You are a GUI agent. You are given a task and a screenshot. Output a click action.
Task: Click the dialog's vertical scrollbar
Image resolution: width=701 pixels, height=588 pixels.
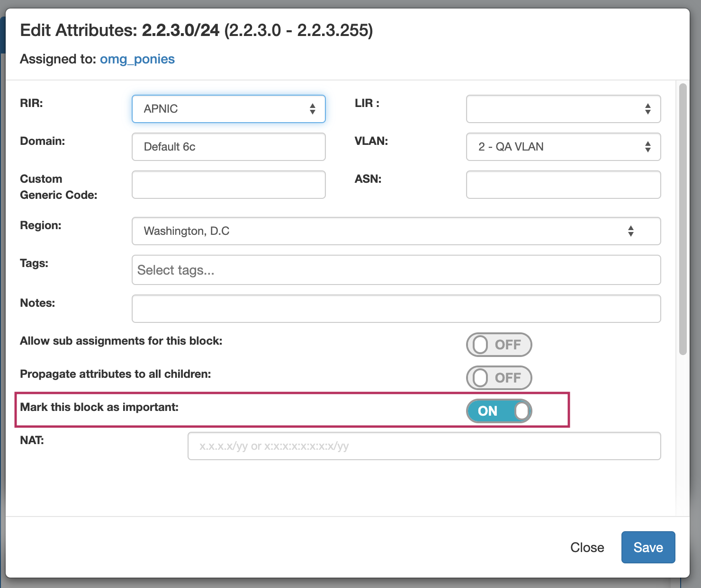tap(683, 219)
